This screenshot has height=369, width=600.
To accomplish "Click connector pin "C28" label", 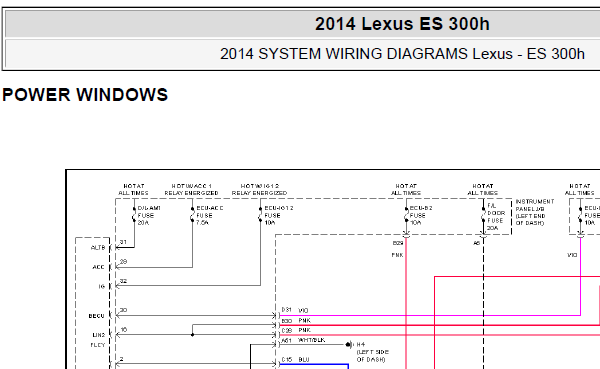I will [287, 330].
